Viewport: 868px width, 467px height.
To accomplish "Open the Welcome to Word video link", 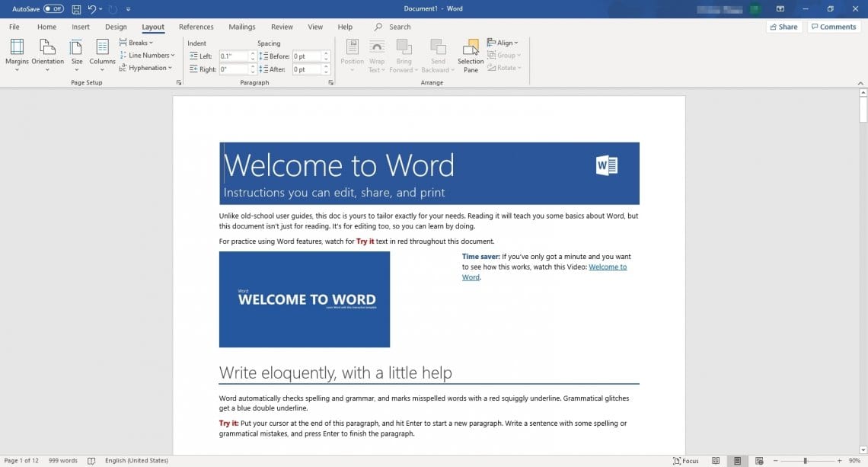I will pyautogui.click(x=608, y=267).
